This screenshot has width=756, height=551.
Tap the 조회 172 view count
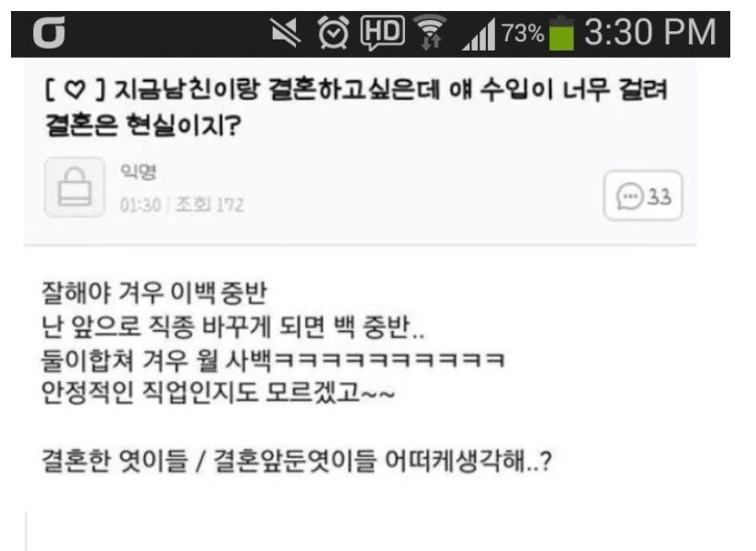click(x=209, y=205)
